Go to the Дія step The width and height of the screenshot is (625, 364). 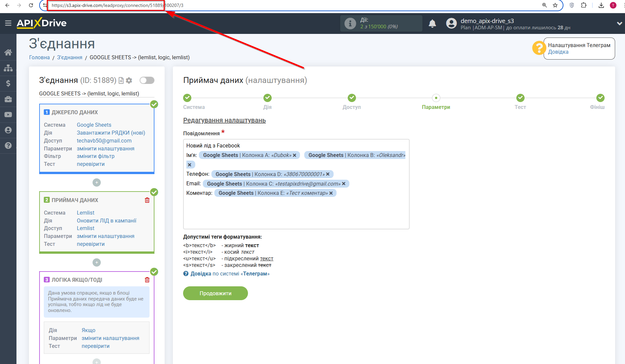[x=267, y=98]
